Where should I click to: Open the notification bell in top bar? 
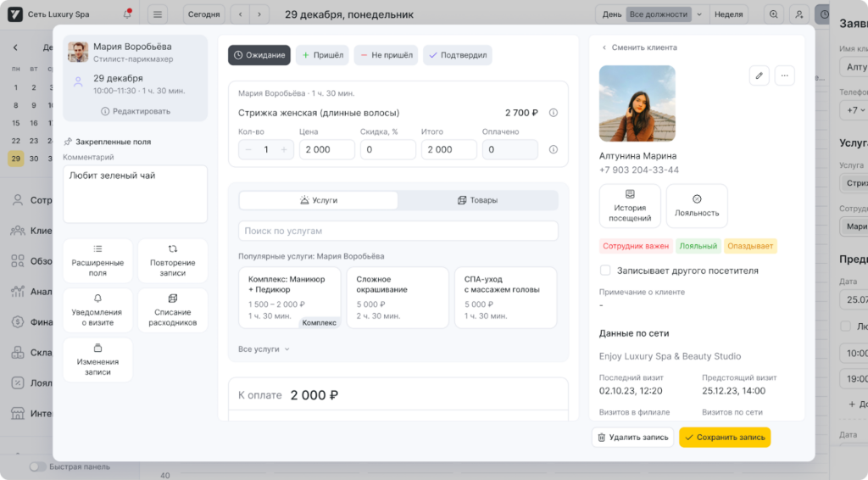coord(127,14)
